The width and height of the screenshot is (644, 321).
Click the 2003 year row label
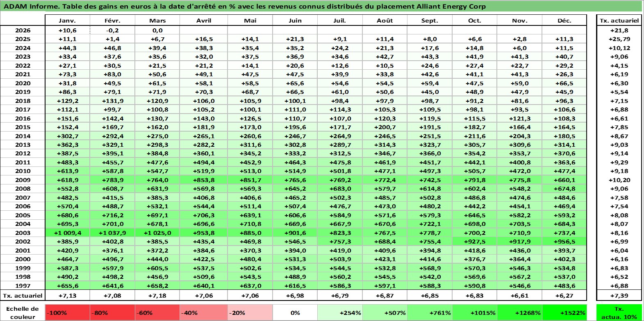[x=23, y=232]
